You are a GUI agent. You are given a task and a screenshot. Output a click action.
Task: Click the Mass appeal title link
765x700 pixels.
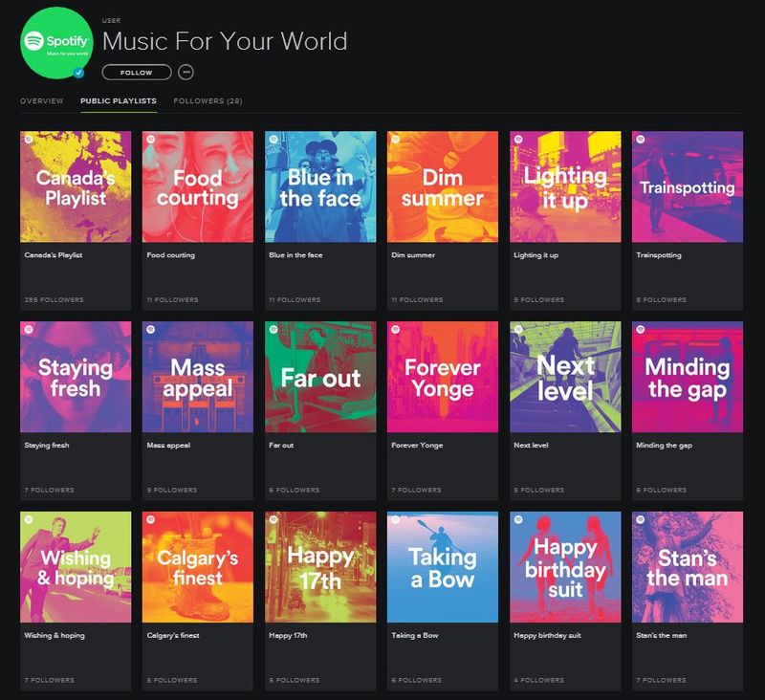tap(168, 446)
